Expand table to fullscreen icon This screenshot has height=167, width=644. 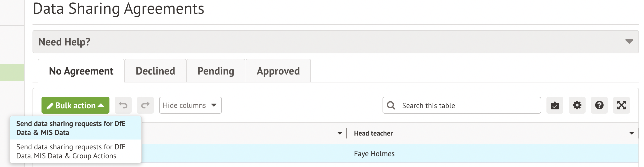pos(621,105)
